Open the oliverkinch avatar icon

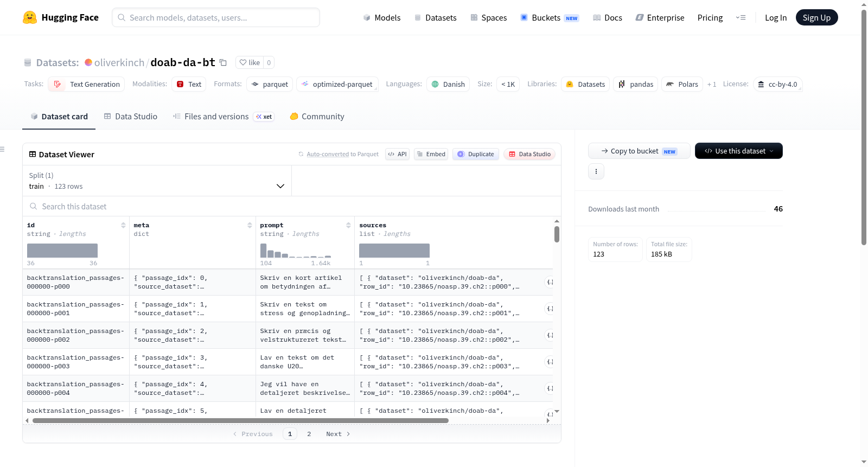88,62
